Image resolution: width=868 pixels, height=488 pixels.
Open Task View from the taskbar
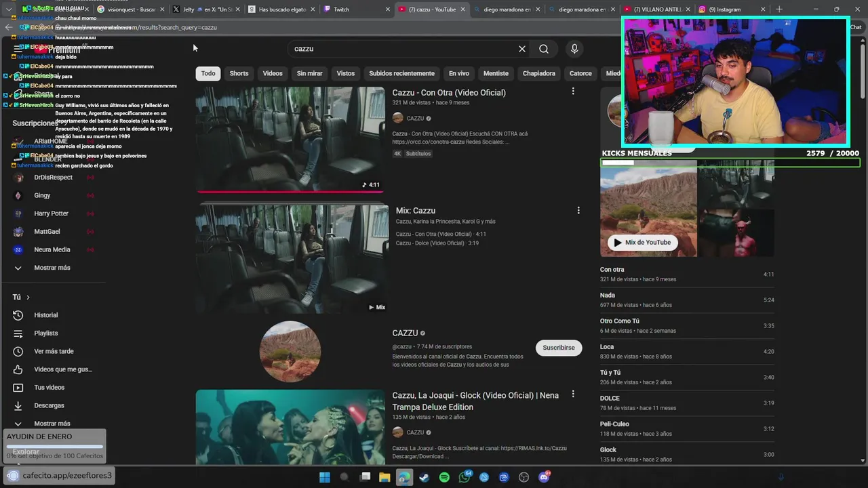(x=366, y=477)
